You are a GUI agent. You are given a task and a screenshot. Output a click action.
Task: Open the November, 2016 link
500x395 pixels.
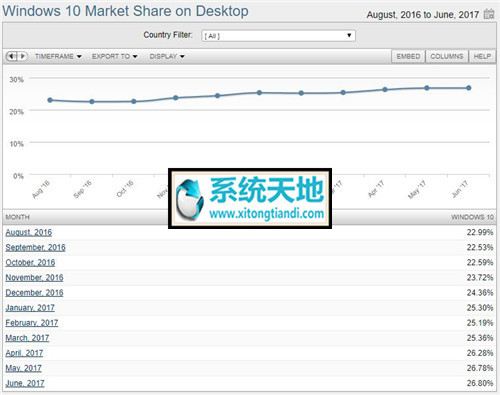34,277
